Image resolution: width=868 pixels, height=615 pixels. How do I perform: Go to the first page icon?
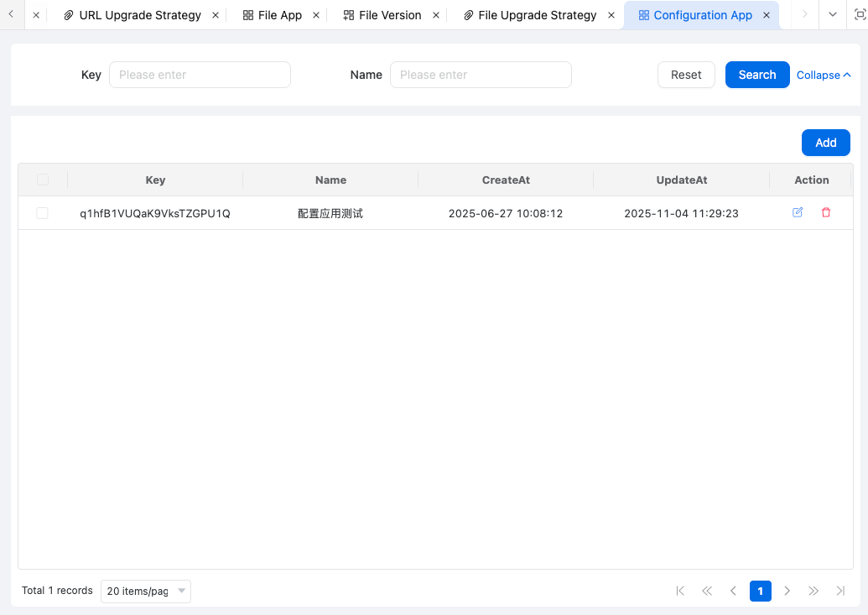(x=680, y=591)
